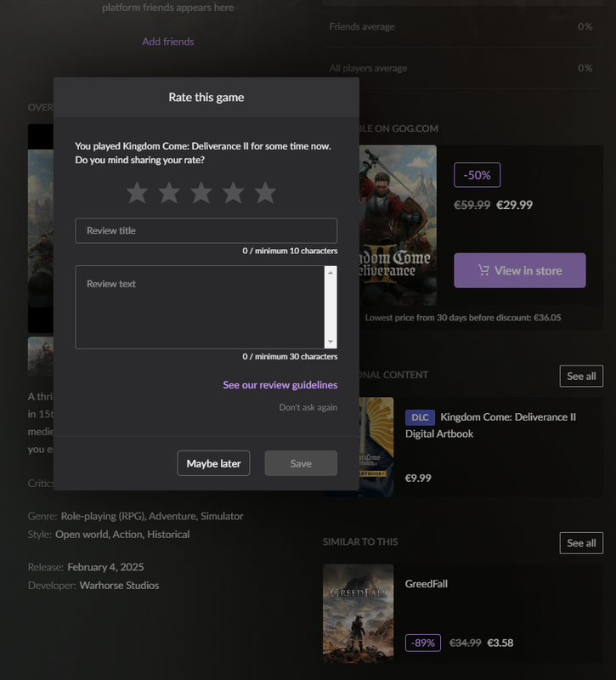Click the Adventure genre link

coord(172,516)
